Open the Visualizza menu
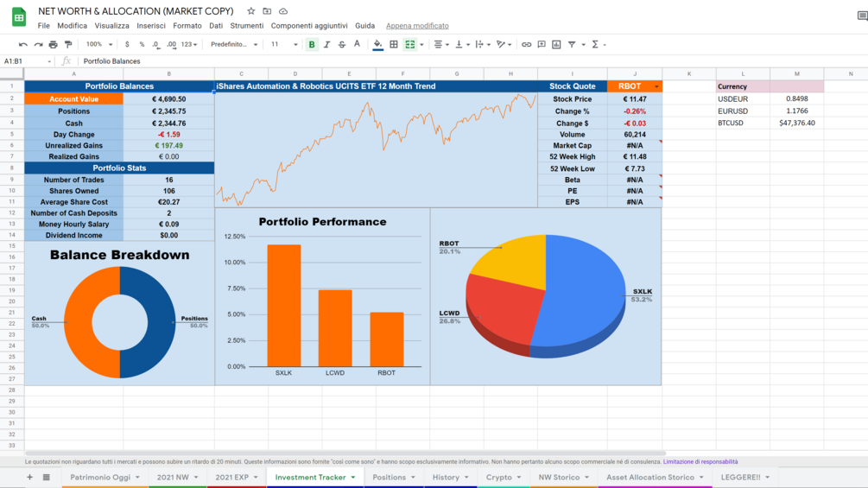Screen dimensions: 868x488 tap(111, 25)
